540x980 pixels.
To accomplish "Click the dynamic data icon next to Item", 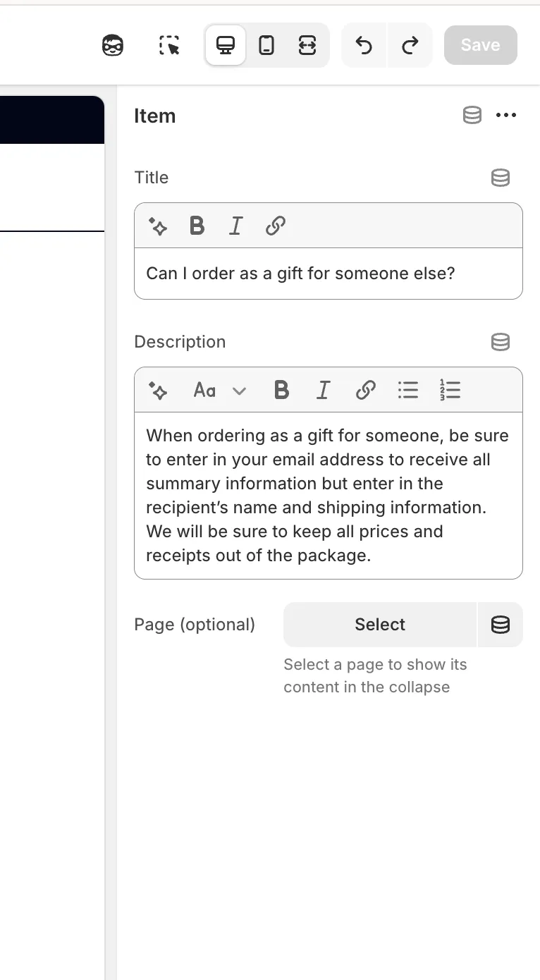I will (472, 115).
